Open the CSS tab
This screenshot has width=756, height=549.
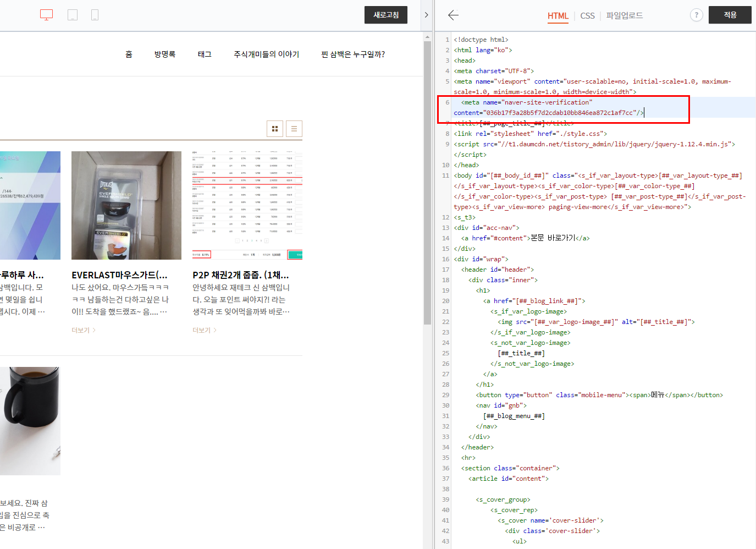(x=587, y=15)
